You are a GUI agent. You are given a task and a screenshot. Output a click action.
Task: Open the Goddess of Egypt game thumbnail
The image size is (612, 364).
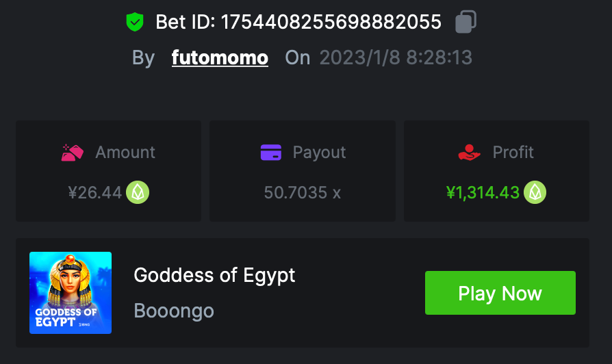[71, 293]
